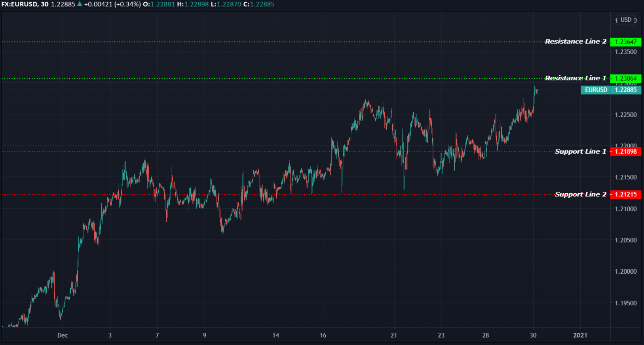The image size is (644, 345).
Task: Click the 7 date on time axis
Action: [157, 335]
